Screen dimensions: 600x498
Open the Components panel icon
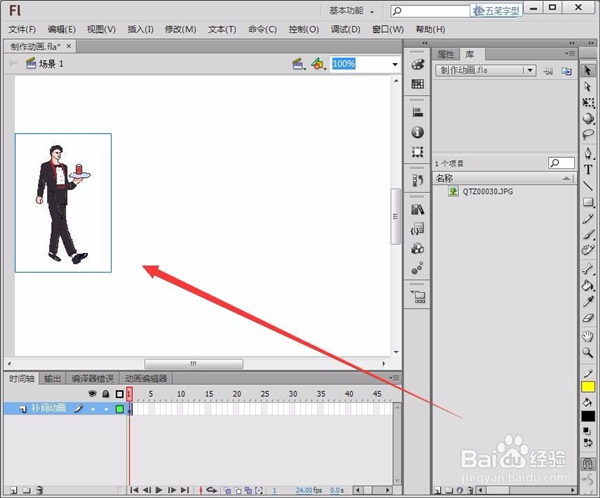417,248
